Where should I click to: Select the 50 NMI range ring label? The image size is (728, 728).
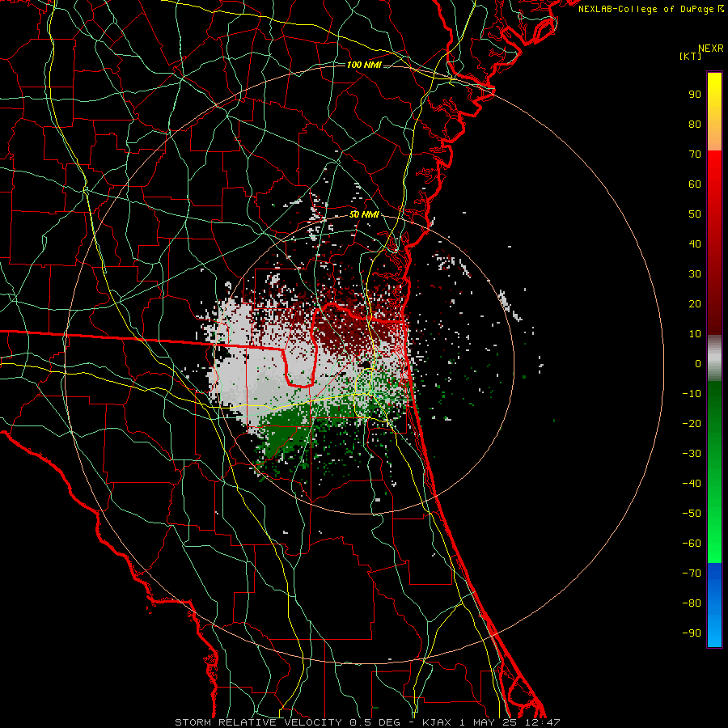364,214
